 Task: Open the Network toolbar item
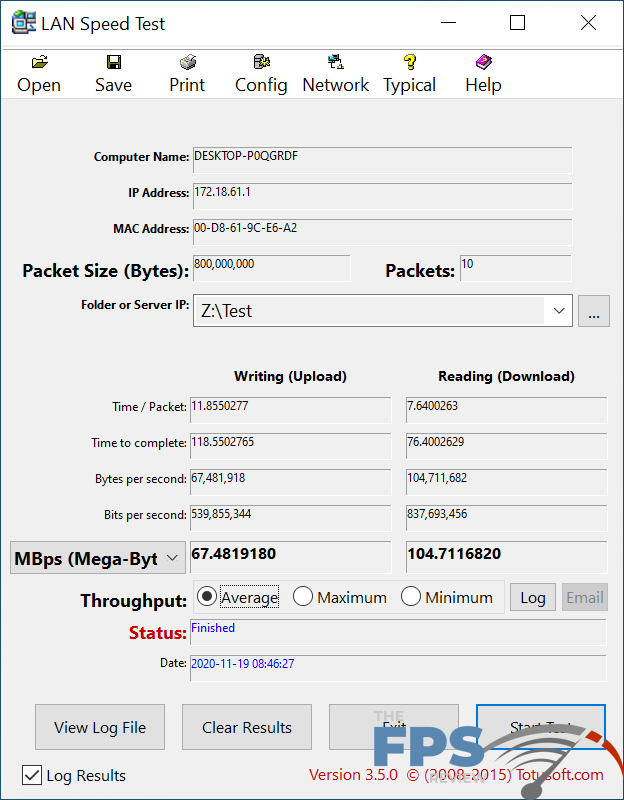(x=335, y=75)
